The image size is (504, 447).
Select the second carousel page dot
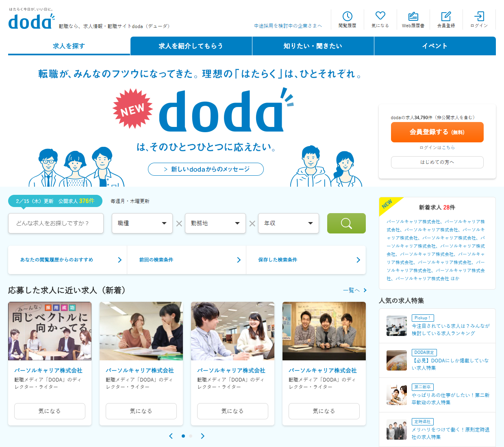[191, 436]
